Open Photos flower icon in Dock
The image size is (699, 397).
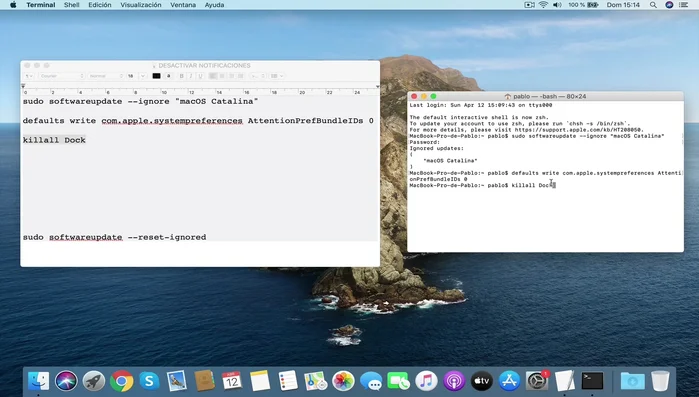(343, 381)
